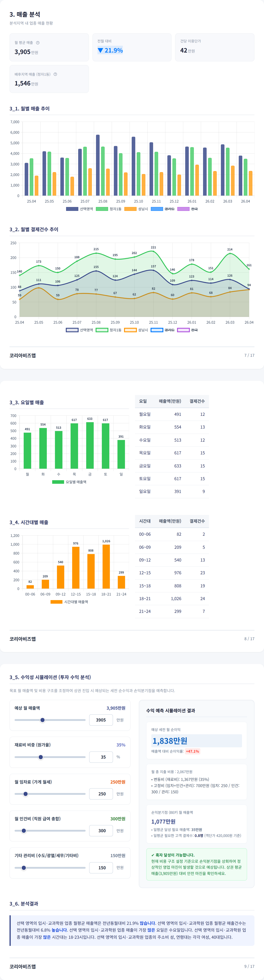
Task: Click the 00~06 row in the hourly table
Action: (172, 534)
